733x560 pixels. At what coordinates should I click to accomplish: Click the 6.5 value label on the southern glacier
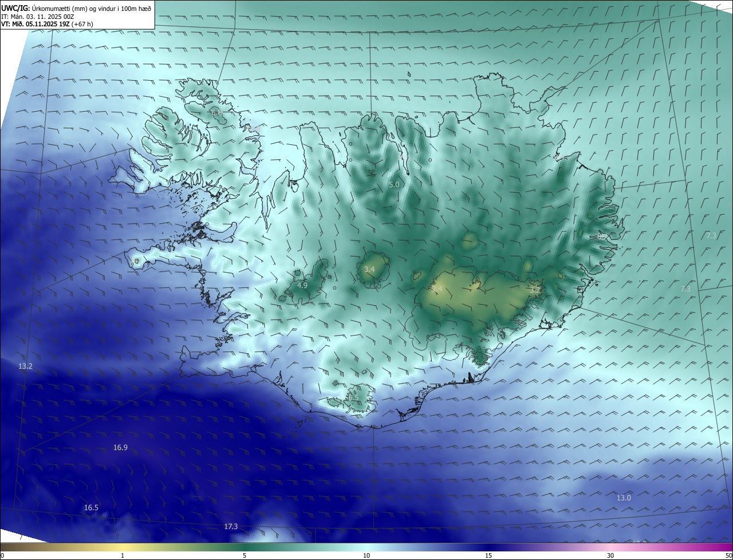[x=353, y=397]
